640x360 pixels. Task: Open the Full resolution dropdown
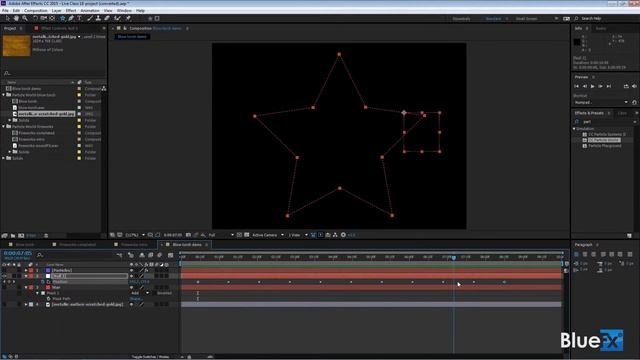(221, 235)
